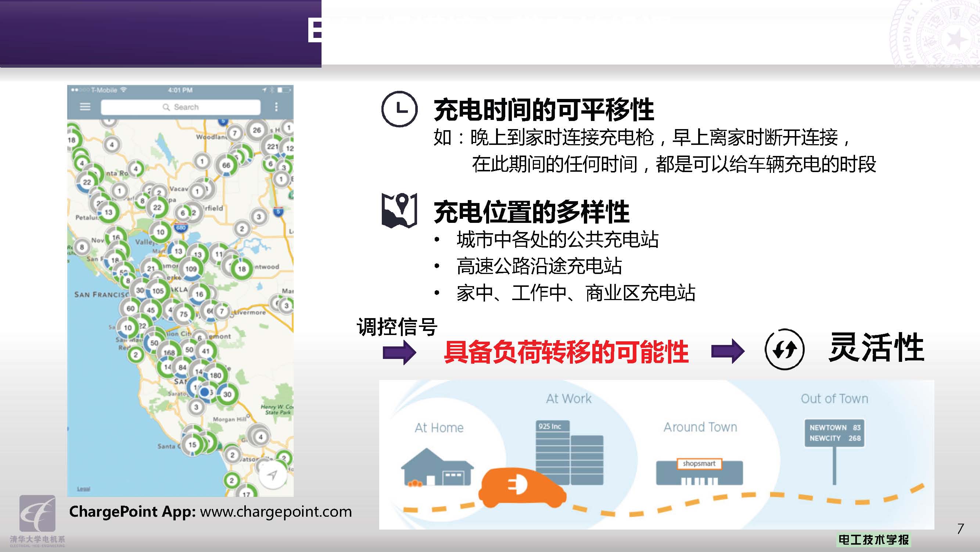
Task: Open the www.chargepoint.com URL text
Action: click(276, 512)
